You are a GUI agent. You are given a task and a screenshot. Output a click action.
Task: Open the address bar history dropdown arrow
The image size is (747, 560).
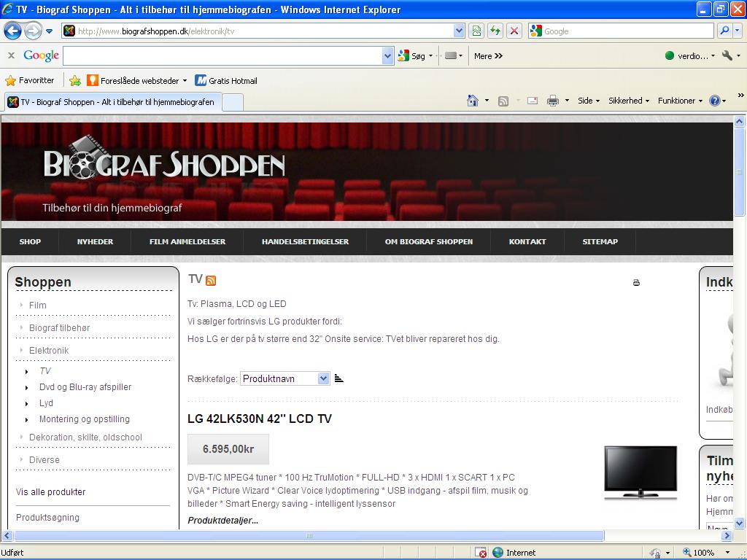tap(459, 31)
